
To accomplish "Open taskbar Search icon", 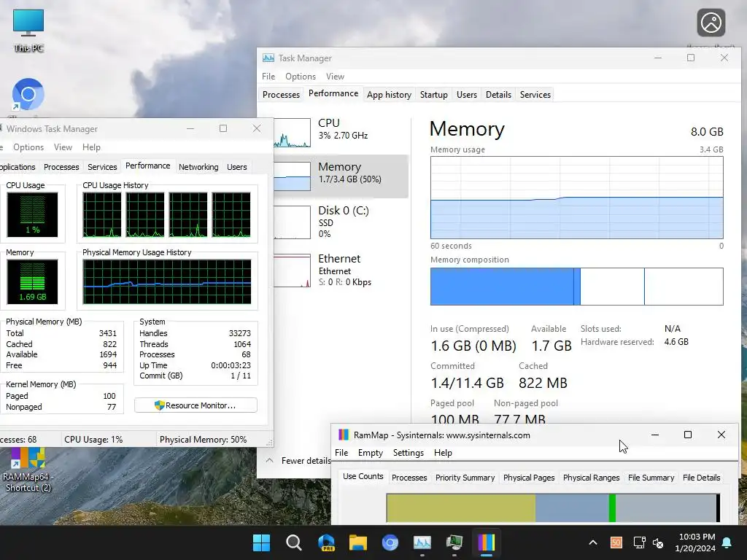I will (293, 542).
